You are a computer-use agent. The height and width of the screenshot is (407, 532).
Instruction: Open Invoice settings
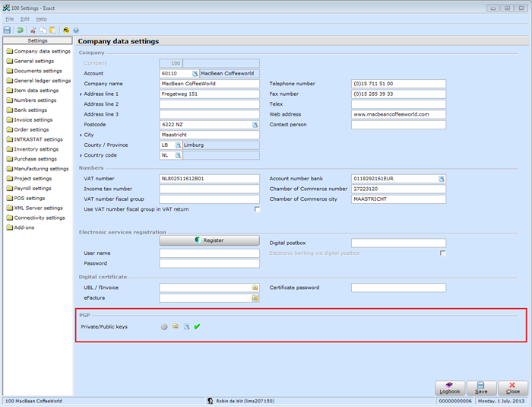(30, 120)
